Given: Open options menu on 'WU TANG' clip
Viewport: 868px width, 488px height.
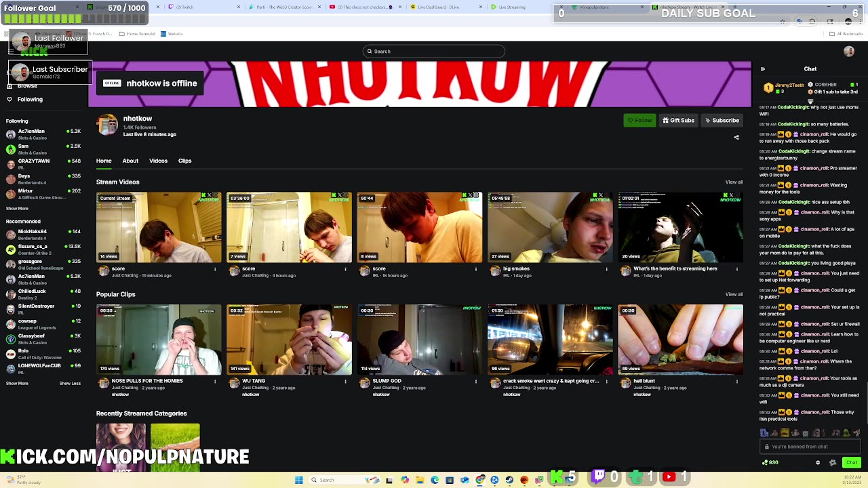Looking at the screenshot, I should [345, 382].
